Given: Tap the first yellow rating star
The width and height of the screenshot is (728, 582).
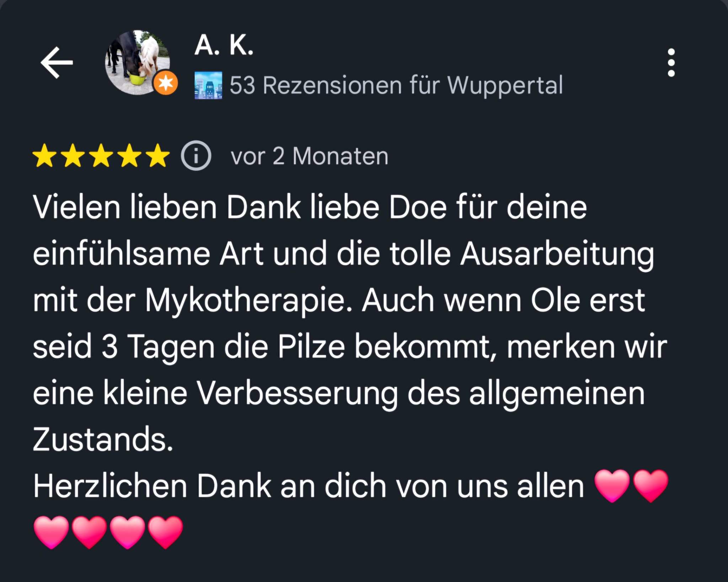Looking at the screenshot, I should 44,156.
